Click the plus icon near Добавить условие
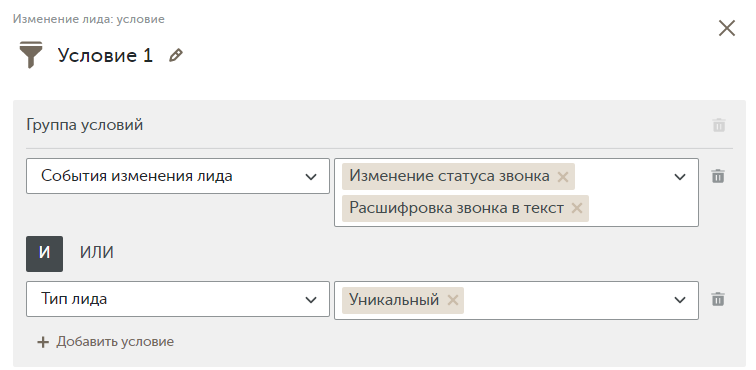 pos(43,342)
